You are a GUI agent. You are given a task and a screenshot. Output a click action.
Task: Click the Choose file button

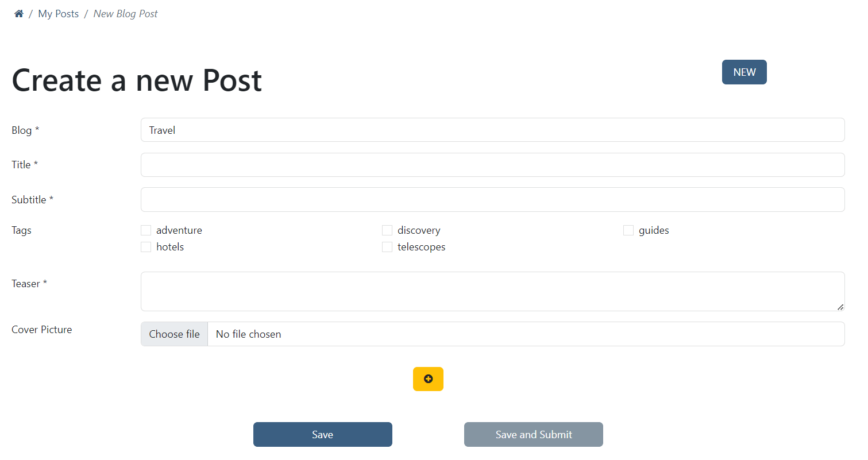(174, 334)
